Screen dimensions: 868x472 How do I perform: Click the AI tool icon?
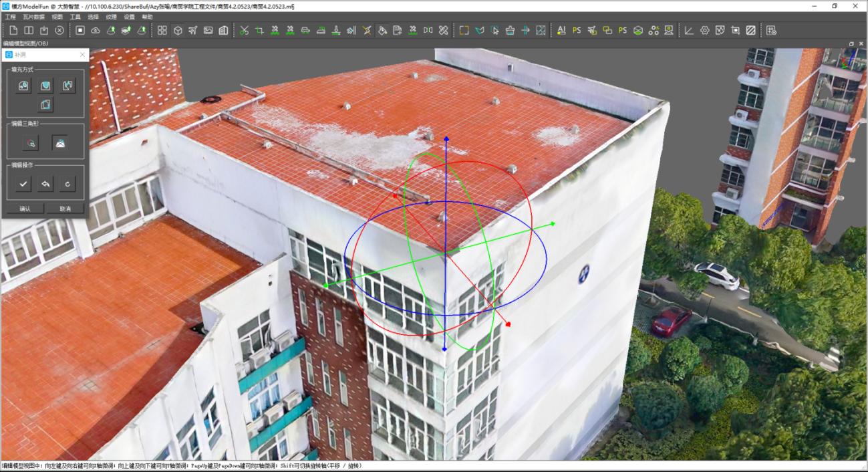561,30
